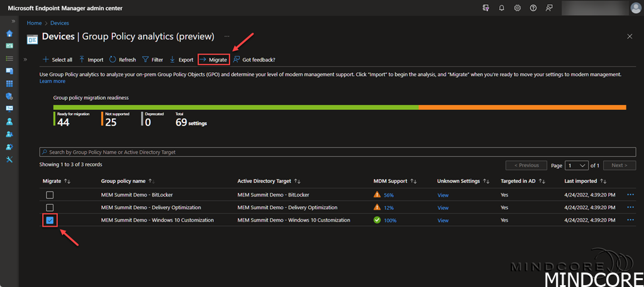Check the Delivery Optimization Migrate checkbox
The image size is (644, 287).
point(50,207)
